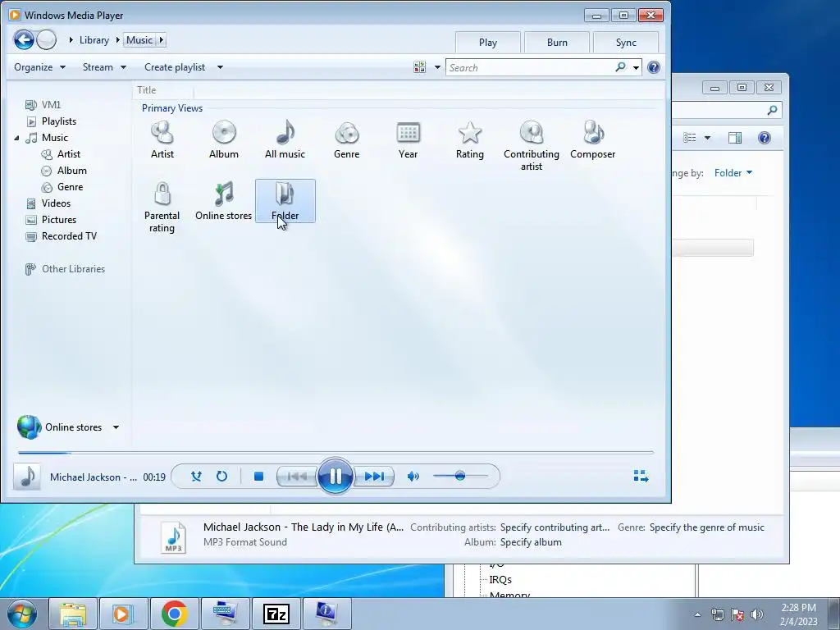
Task: Select the Parental rating lock icon
Action: tap(162, 208)
